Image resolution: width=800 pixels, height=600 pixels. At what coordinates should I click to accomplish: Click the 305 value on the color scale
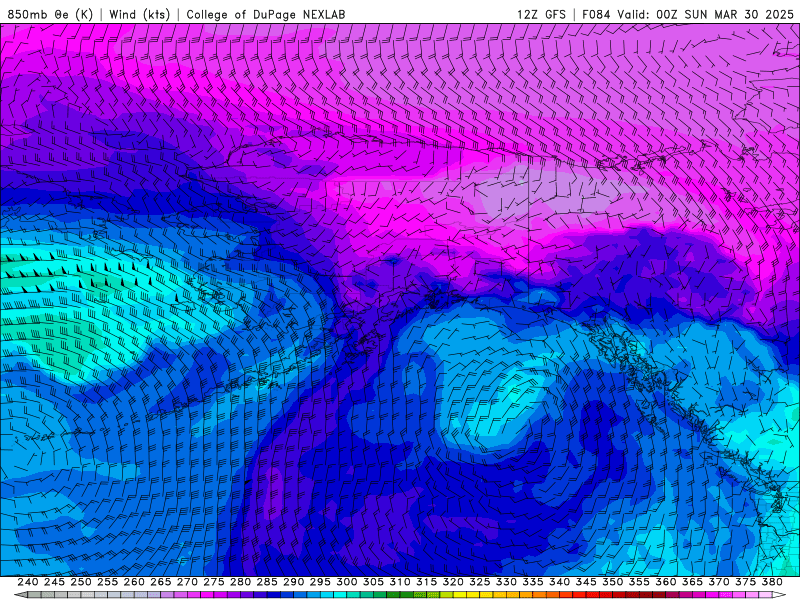click(373, 582)
